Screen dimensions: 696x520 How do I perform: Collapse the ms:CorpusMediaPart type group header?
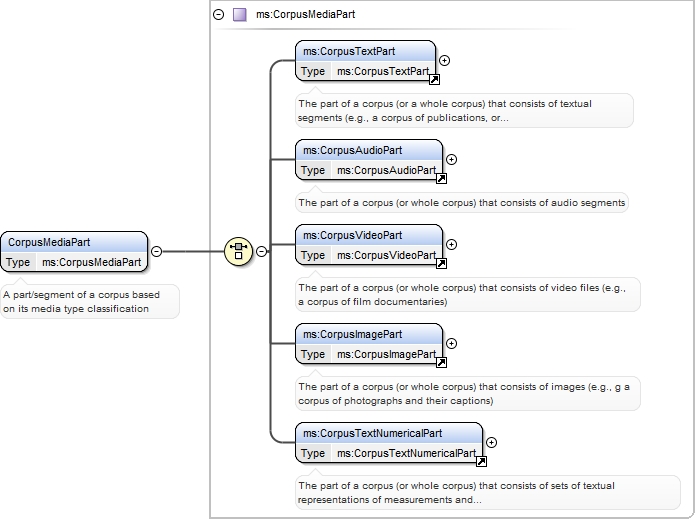pos(218,15)
